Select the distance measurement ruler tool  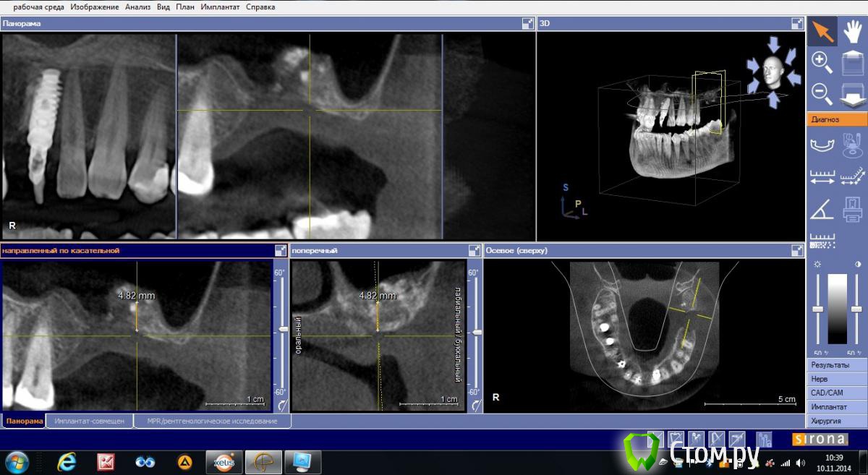pyautogui.click(x=822, y=177)
